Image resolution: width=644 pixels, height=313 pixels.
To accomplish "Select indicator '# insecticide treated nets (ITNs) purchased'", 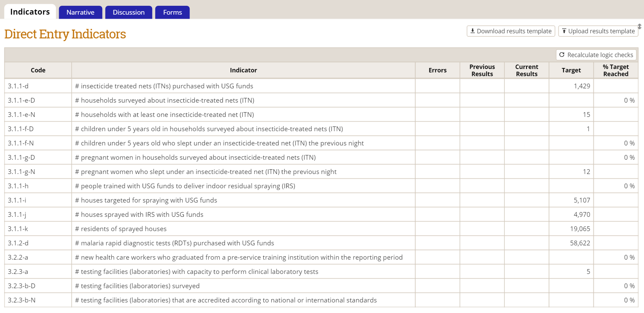I will (x=164, y=86).
